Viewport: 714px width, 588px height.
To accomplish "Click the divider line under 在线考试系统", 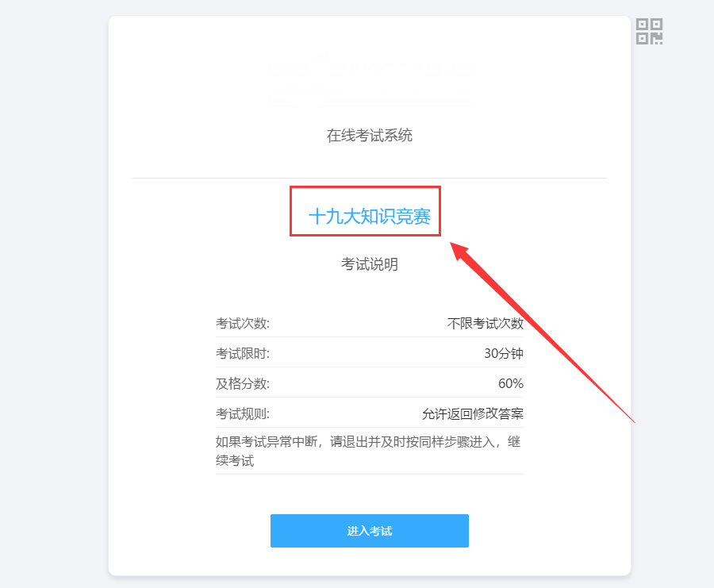I will pyautogui.click(x=369, y=178).
